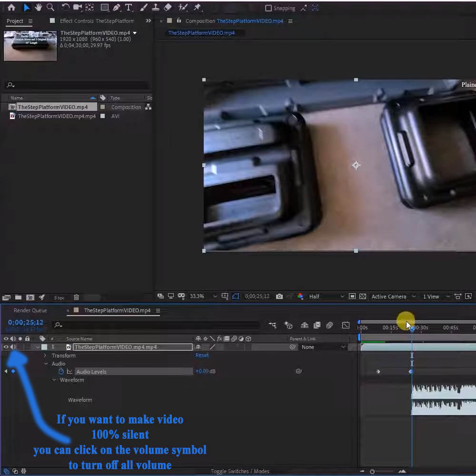Mute audio of TheStepPlatformVIDEO layer
476x476 pixels.
pos(13,347)
